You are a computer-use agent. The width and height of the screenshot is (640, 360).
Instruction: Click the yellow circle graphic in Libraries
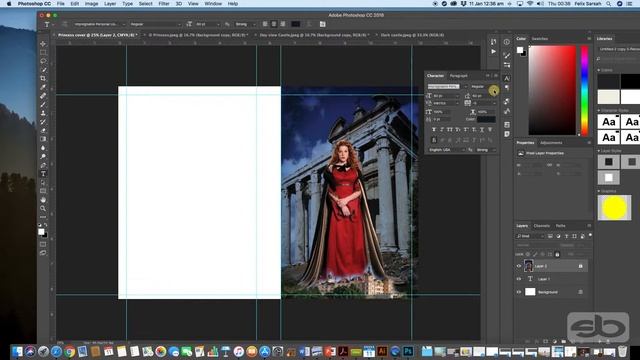point(614,208)
